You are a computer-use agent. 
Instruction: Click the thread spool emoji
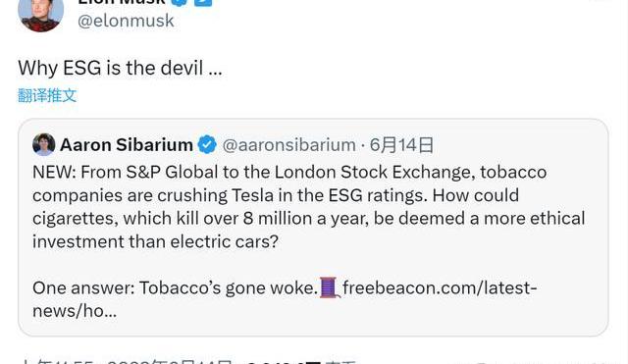330,287
